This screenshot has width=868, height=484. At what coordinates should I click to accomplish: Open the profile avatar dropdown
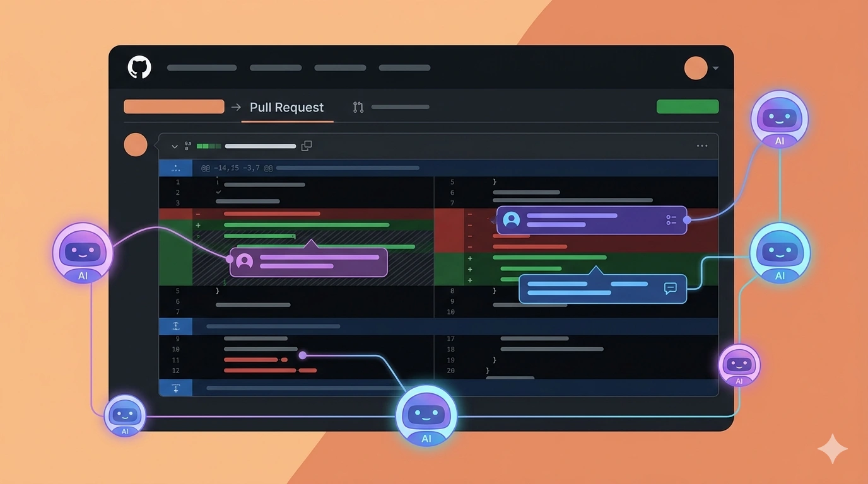[x=696, y=67]
